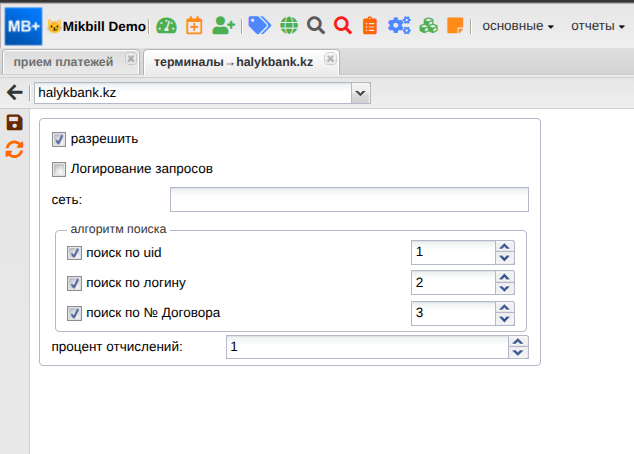Click the поиск по логину number field
The width and height of the screenshot is (634, 454).
tap(453, 283)
